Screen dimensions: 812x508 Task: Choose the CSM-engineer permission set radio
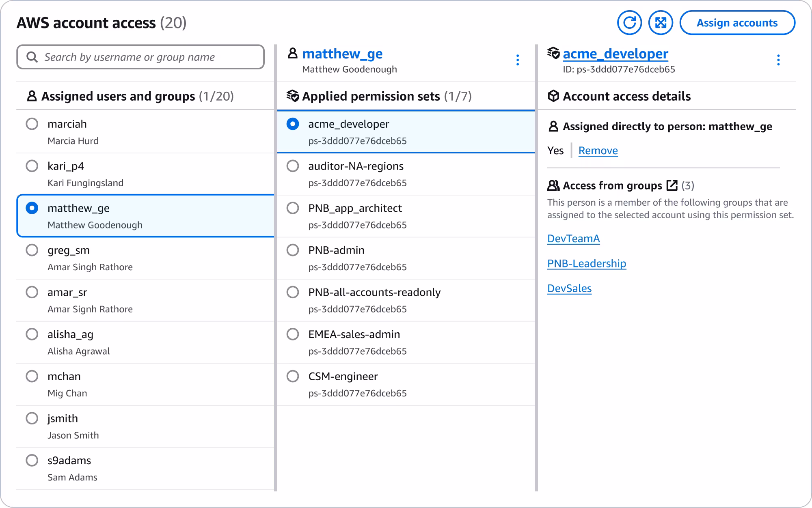click(x=293, y=376)
